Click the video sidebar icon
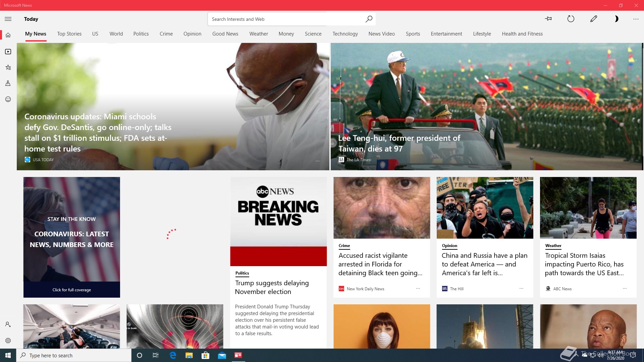 8,52
